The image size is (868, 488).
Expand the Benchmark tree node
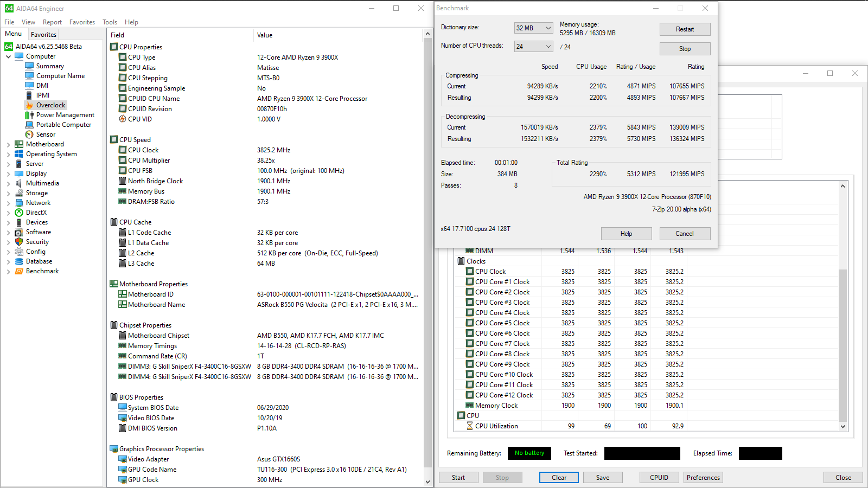coord(9,271)
